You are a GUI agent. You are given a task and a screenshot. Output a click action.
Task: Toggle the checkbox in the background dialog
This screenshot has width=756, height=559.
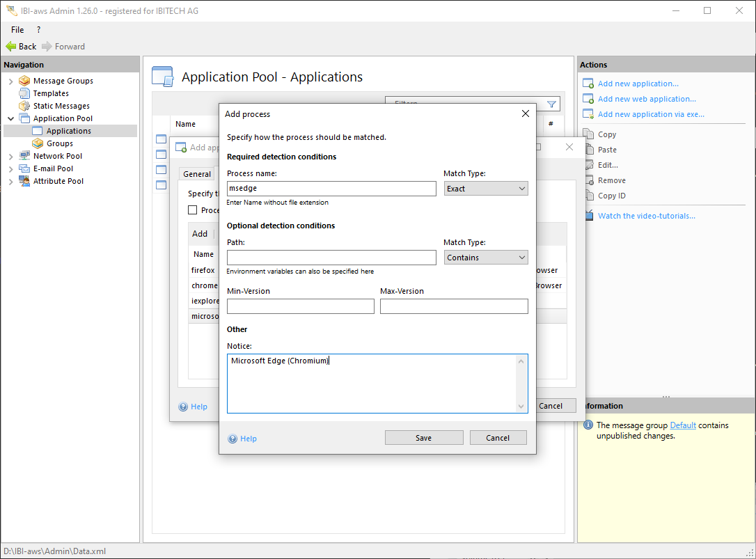click(193, 210)
